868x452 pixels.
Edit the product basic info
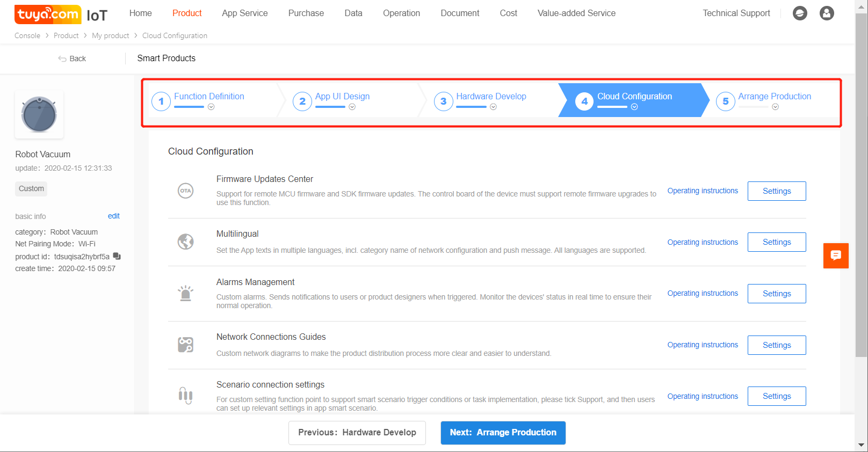click(113, 216)
